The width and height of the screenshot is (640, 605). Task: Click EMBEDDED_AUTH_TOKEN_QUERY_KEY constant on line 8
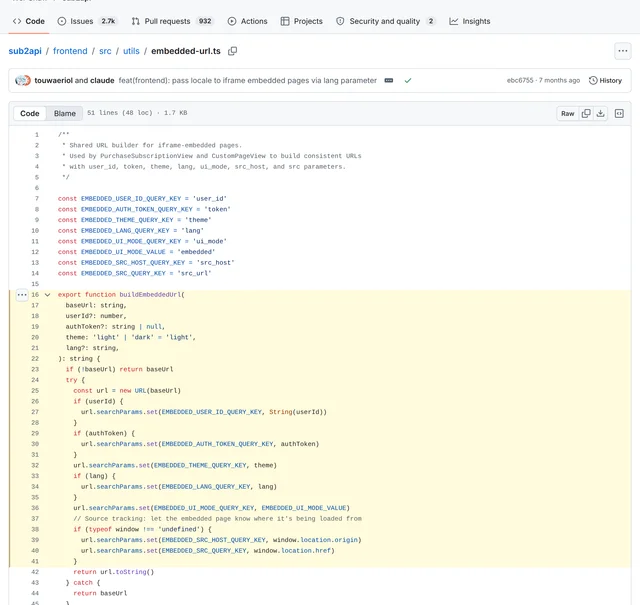[x=136, y=209]
